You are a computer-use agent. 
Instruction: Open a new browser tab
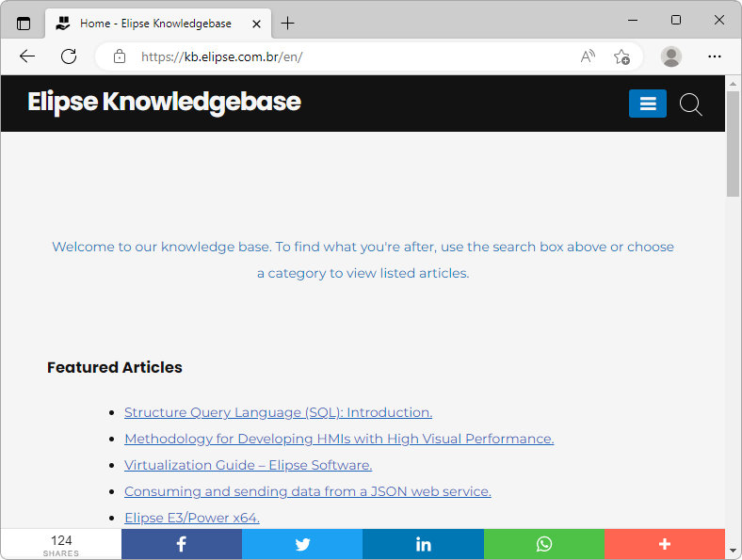(288, 23)
